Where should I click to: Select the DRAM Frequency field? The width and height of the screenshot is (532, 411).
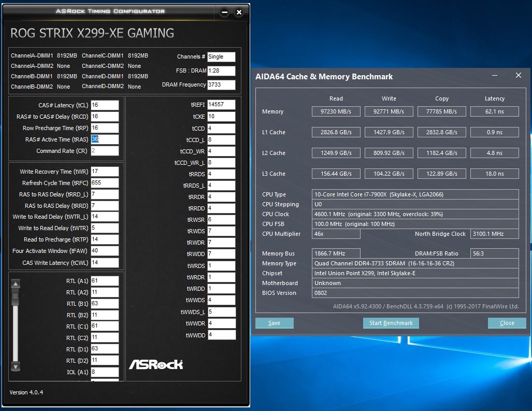221,84
